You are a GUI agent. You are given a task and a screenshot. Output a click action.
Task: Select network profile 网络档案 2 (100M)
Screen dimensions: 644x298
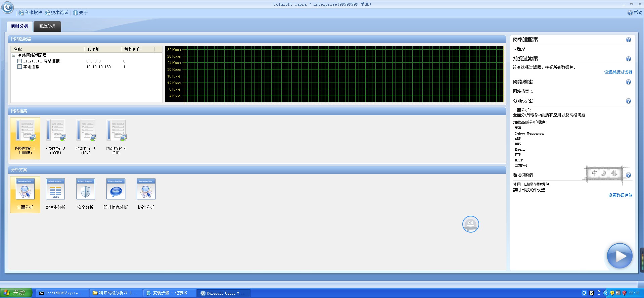pos(55,138)
